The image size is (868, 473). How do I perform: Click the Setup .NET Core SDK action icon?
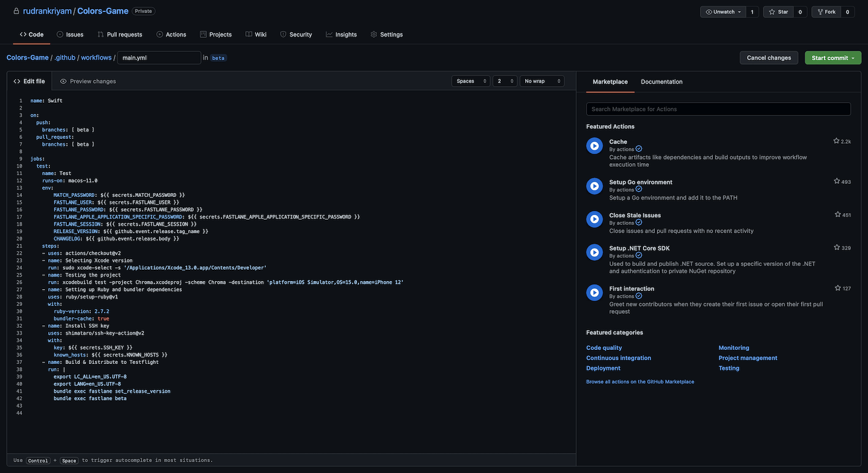[x=595, y=252]
